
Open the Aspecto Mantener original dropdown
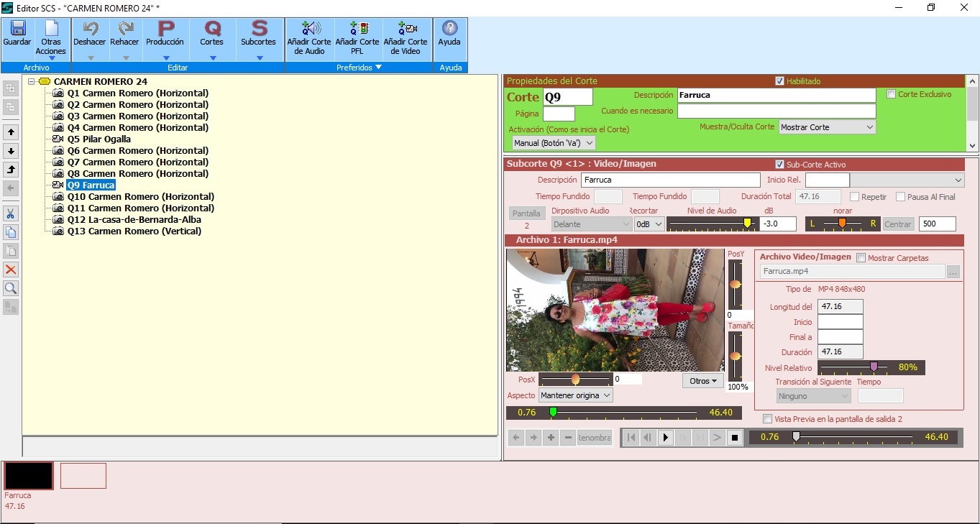(575, 395)
